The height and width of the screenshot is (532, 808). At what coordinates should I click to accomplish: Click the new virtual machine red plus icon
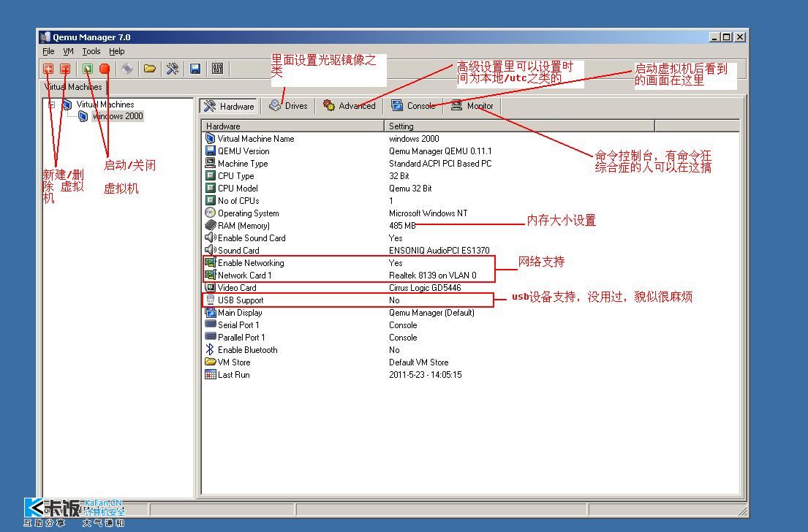point(48,69)
